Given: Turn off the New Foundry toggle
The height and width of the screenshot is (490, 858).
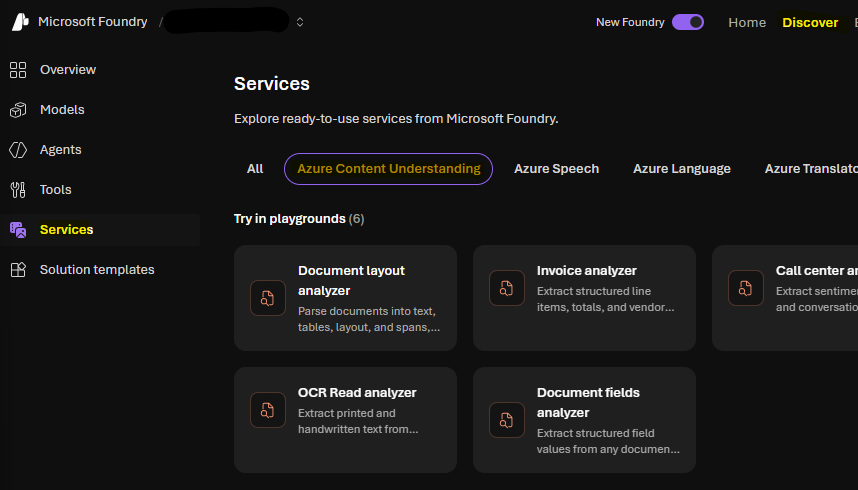Looking at the screenshot, I should [x=688, y=22].
